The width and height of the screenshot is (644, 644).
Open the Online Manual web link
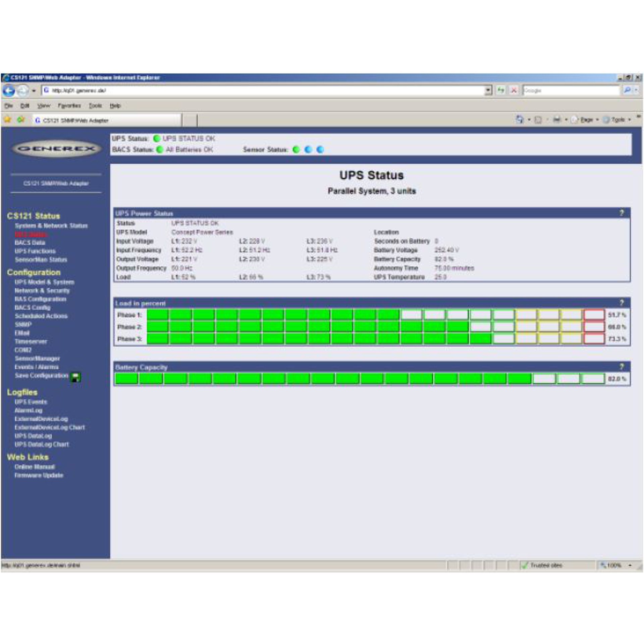tap(34, 467)
